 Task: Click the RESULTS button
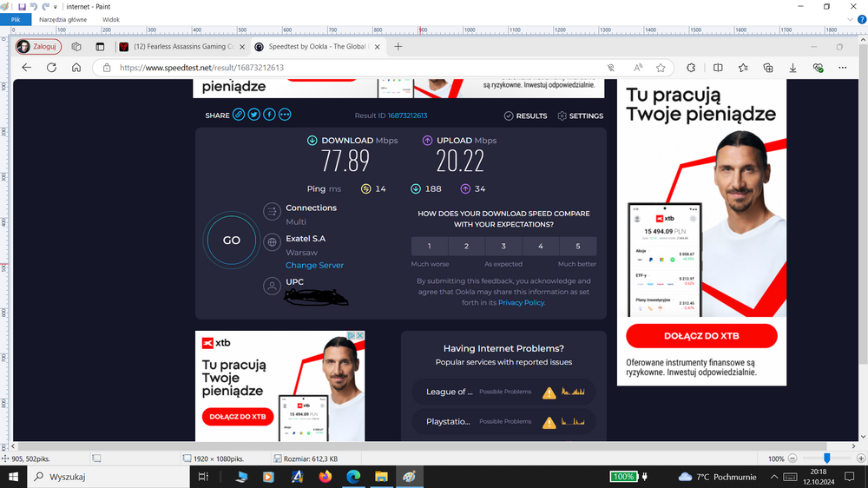[525, 115]
